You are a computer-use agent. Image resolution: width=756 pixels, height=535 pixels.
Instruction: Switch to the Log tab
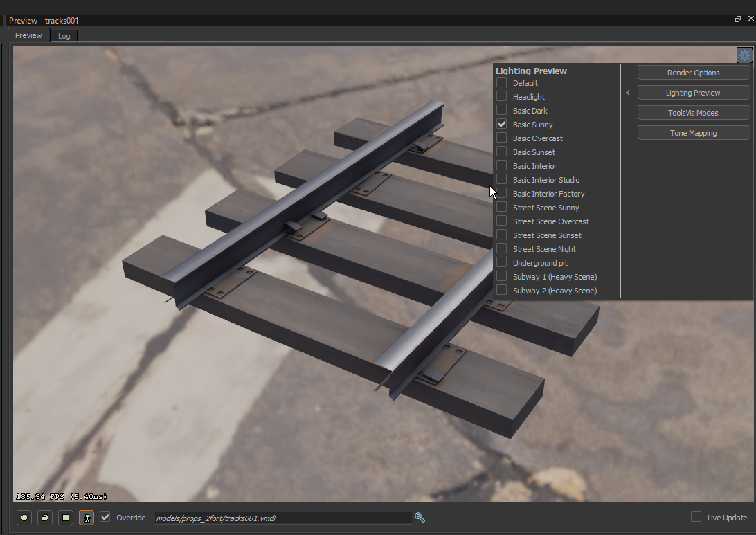click(64, 35)
